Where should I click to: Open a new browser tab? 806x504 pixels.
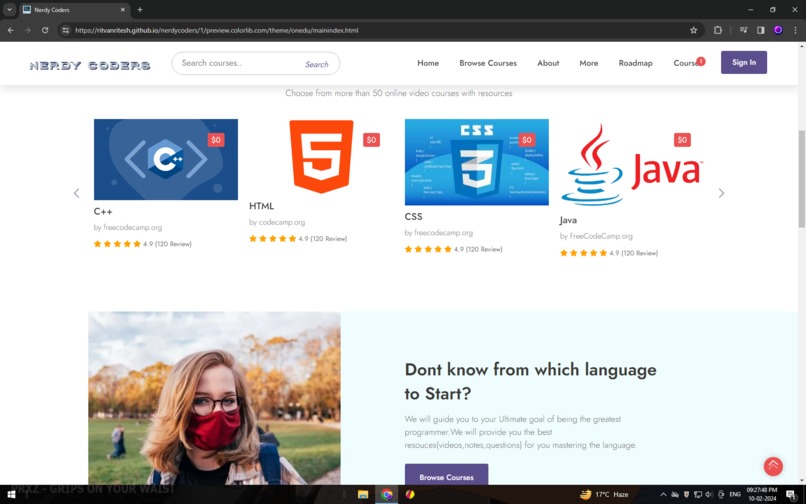(140, 9)
